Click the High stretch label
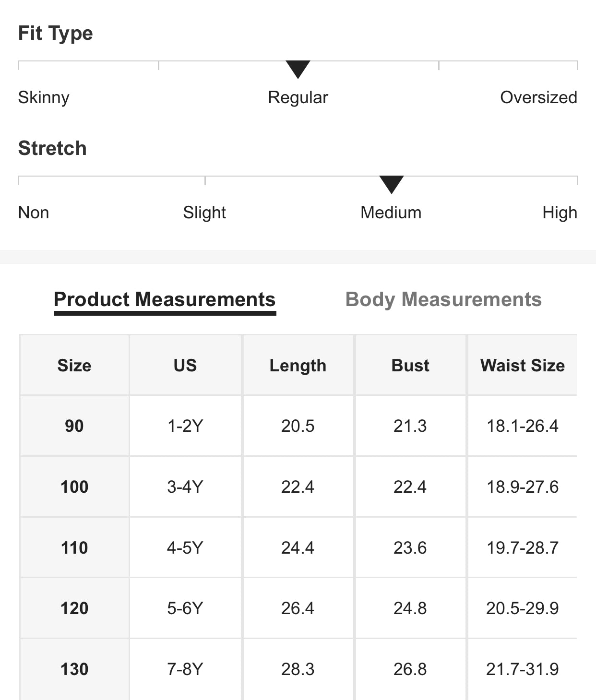Viewport: 596px width, 700px height. click(x=560, y=213)
